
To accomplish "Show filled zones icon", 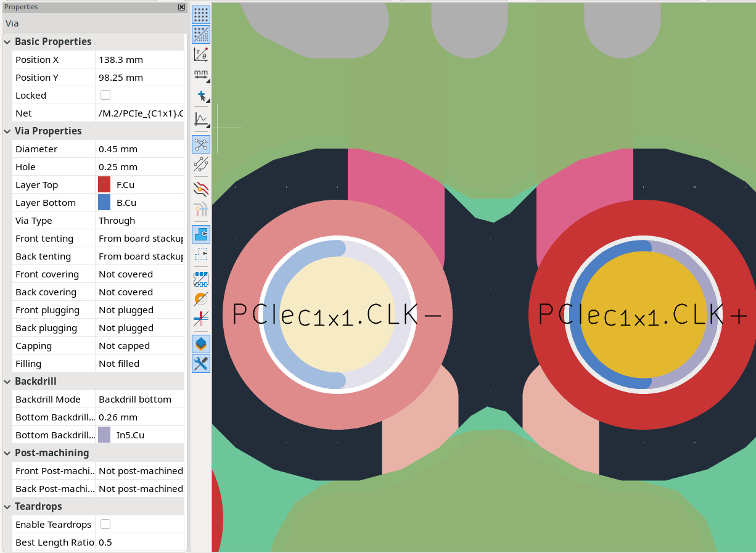I will 201,234.
